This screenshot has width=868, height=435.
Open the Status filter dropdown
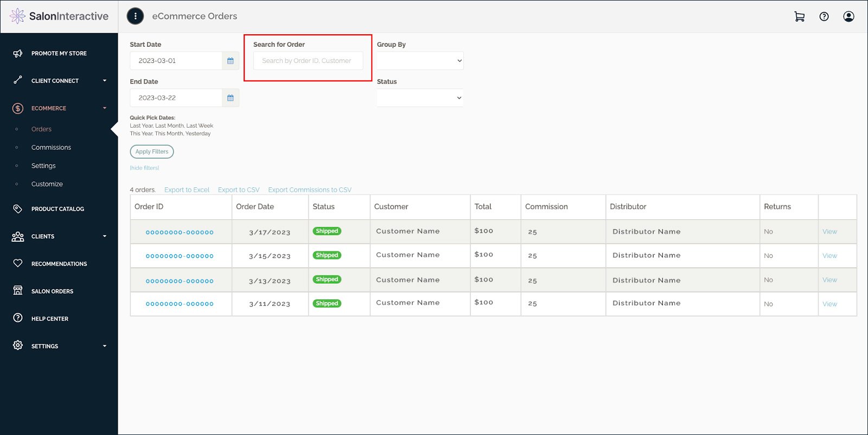[420, 98]
